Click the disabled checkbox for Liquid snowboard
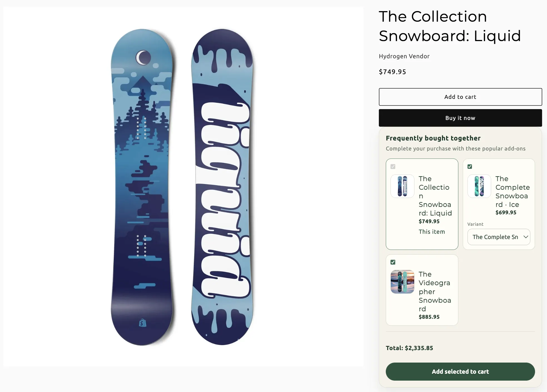This screenshot has height=392, width=547. (393, 167)
